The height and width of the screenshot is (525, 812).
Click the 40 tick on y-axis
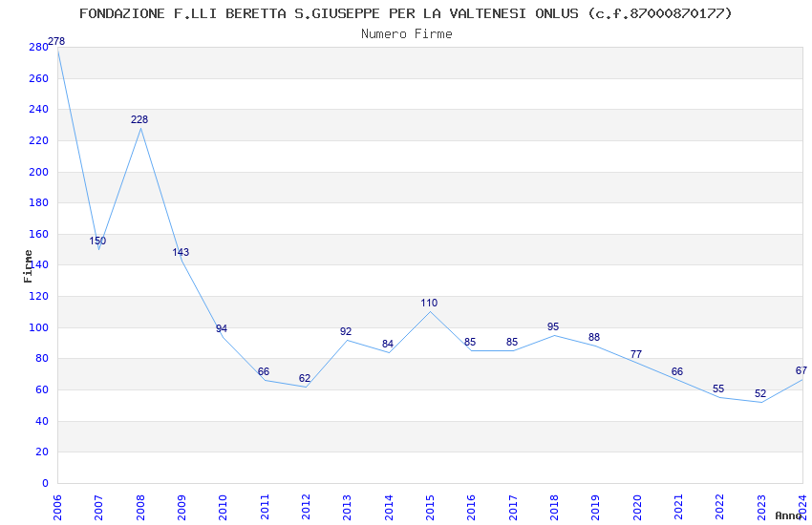(42, 422)
